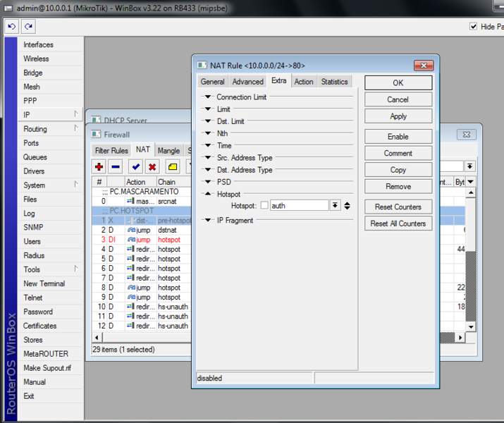The image size is (504, 423).
Task: Close the NAT Rule dialog
Action: pos(424,66)
